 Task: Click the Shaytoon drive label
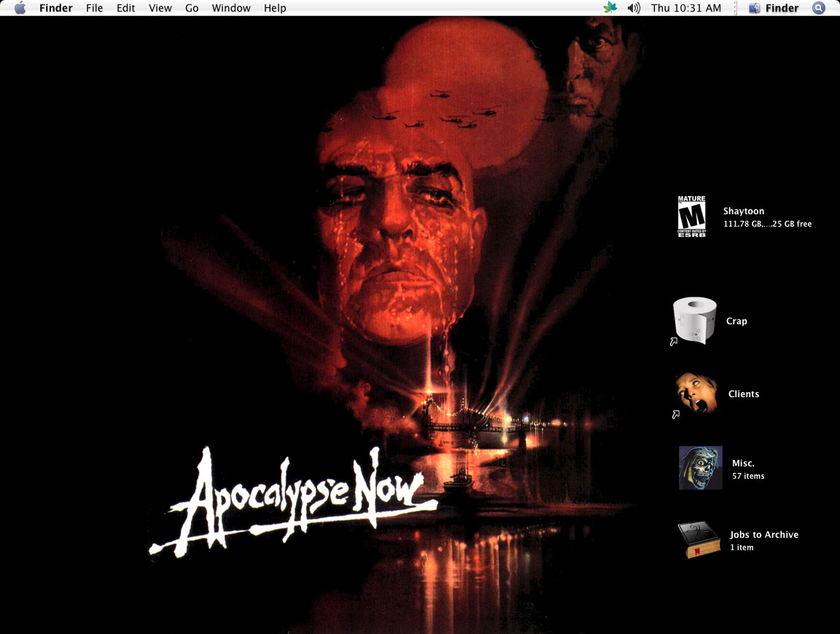(x=744, y=211)
